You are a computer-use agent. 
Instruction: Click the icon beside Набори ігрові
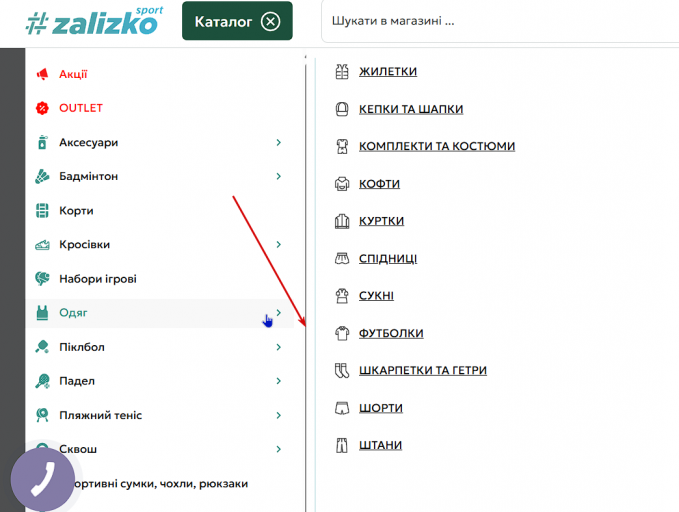[x=42, y=279]
